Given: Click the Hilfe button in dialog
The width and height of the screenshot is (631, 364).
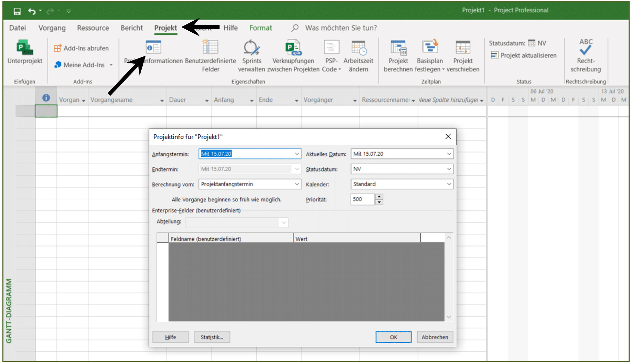Looking at the screenshot, I should coord(171,337).
